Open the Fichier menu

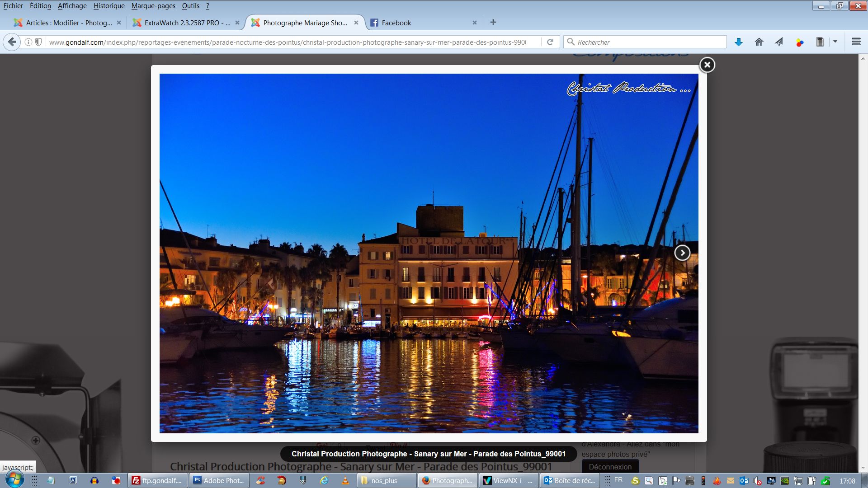[13, 6]
